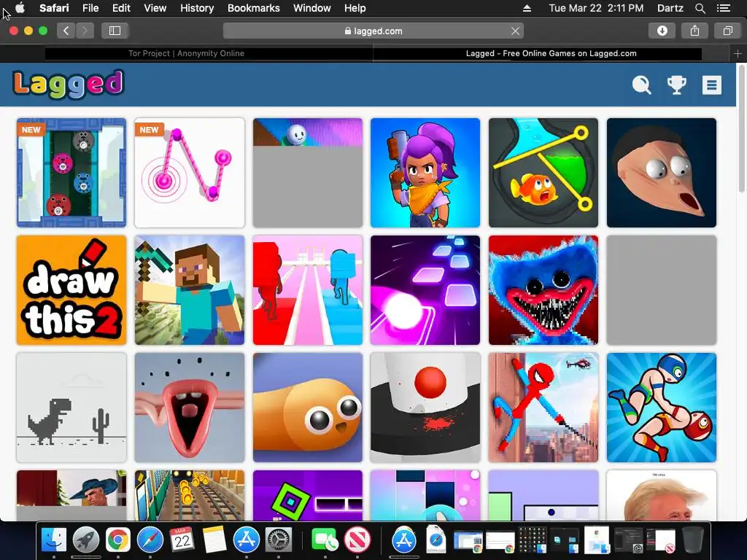Open the File menu
Image resolution: width=747 pixels, height=560 pixels.
click(x=90, y=8)
